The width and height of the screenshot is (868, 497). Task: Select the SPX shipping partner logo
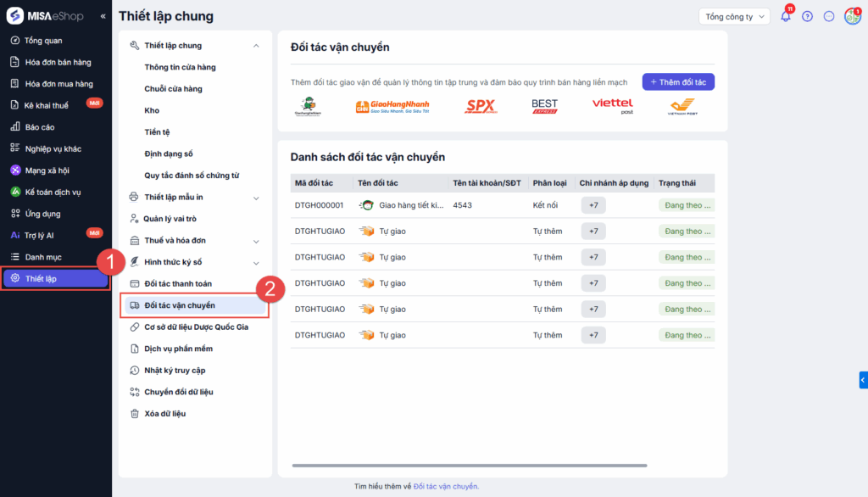[481, 106]
